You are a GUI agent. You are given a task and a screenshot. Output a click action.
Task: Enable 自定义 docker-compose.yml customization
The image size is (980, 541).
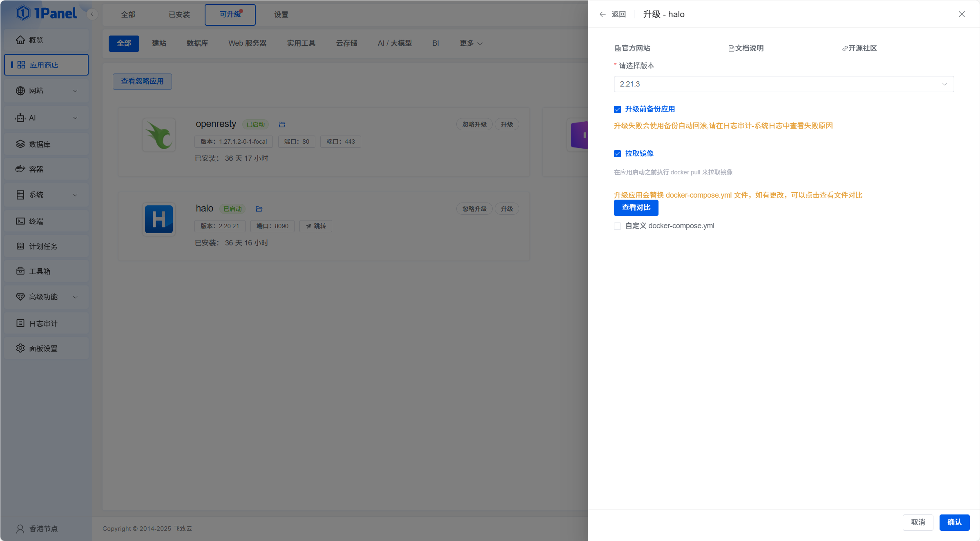(617, 226)
